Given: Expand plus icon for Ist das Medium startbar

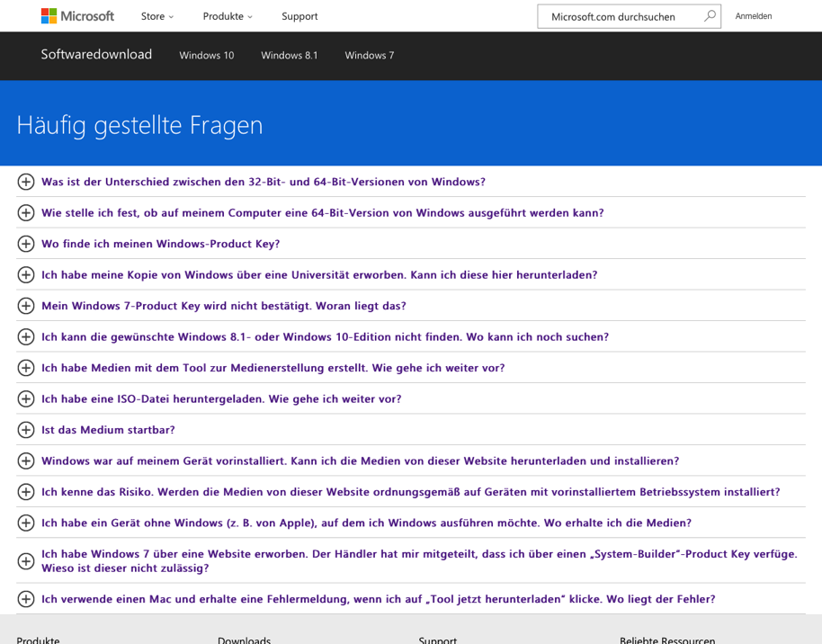Looking at the screenshot, I should point(26,430).
